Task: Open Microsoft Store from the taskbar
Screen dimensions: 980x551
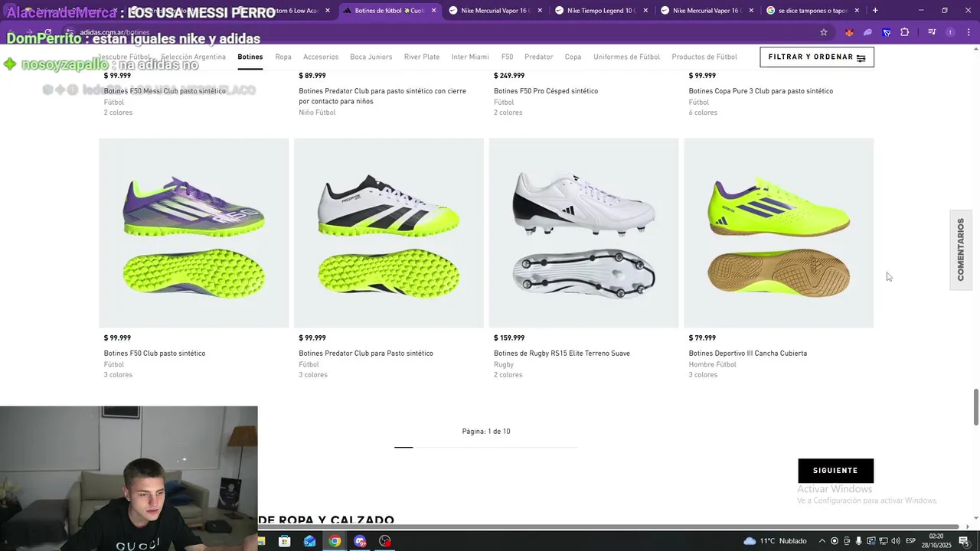Action: click(284, 541)
